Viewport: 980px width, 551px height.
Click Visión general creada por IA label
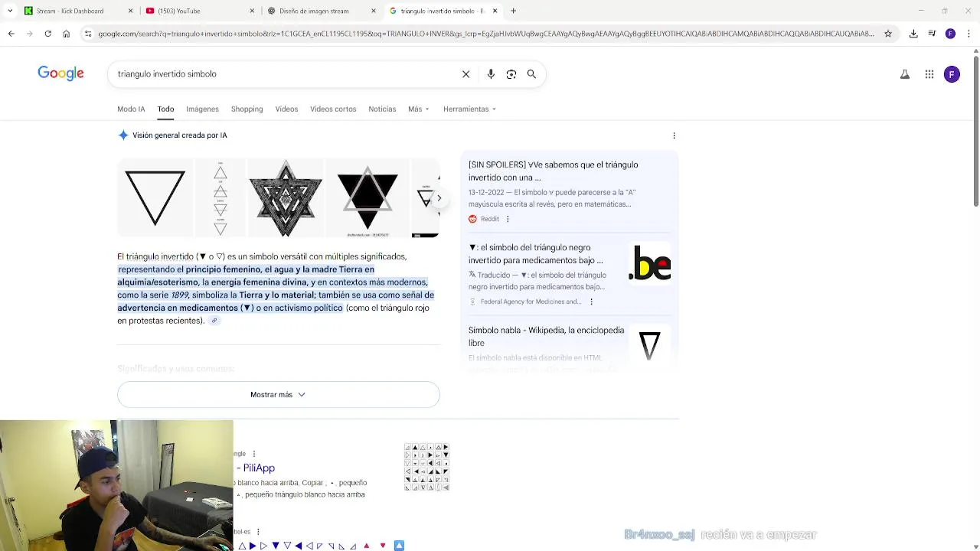pos(180,135)
